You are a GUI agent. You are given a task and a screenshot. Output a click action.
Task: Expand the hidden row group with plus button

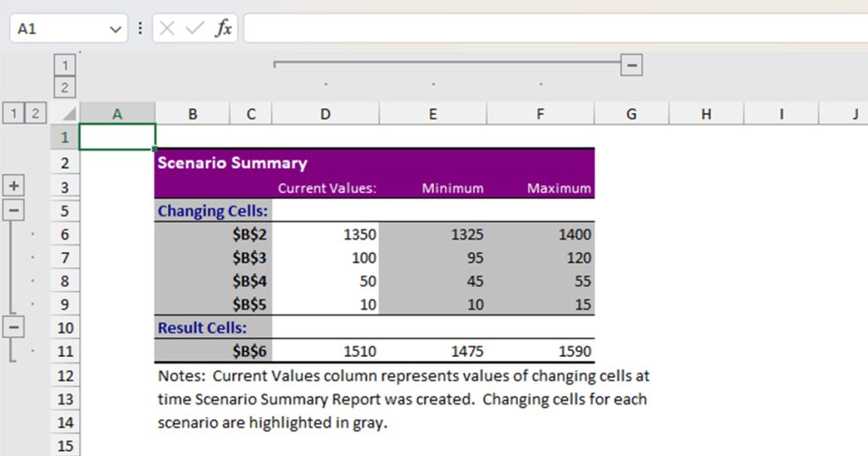tap(14, 186)
